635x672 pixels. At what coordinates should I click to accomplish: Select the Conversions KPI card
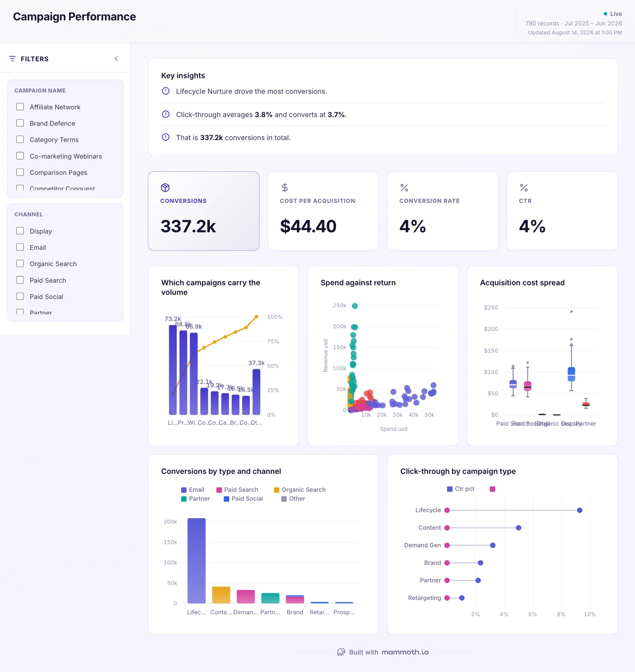pos(204,211)
